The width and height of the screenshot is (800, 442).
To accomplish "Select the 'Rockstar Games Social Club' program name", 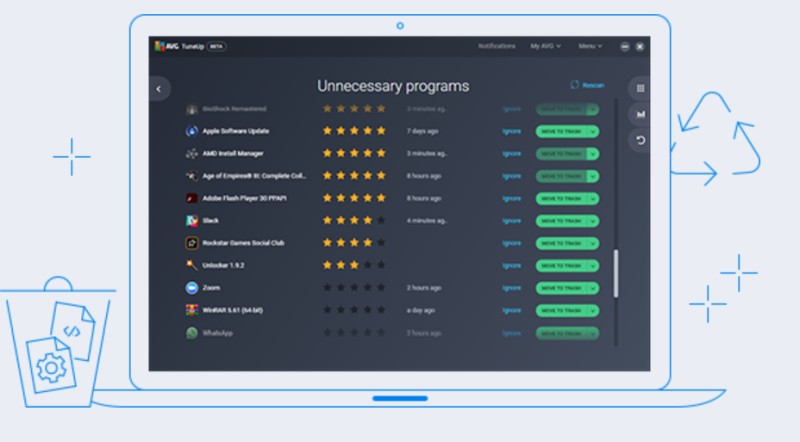I will [243, 243].
